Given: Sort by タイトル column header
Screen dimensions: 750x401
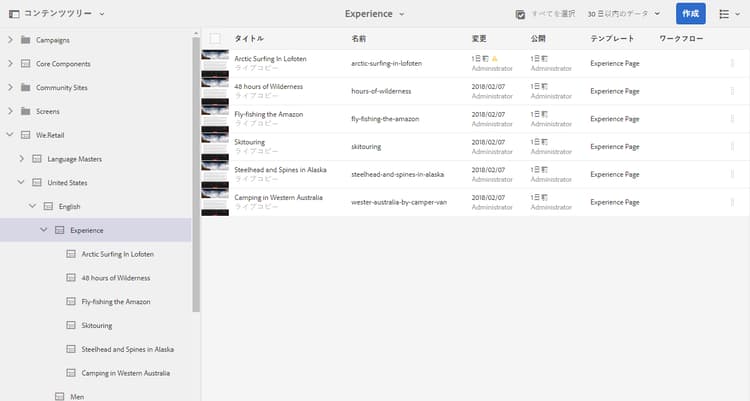Looking at the screenshot, I should pos(249,38).
